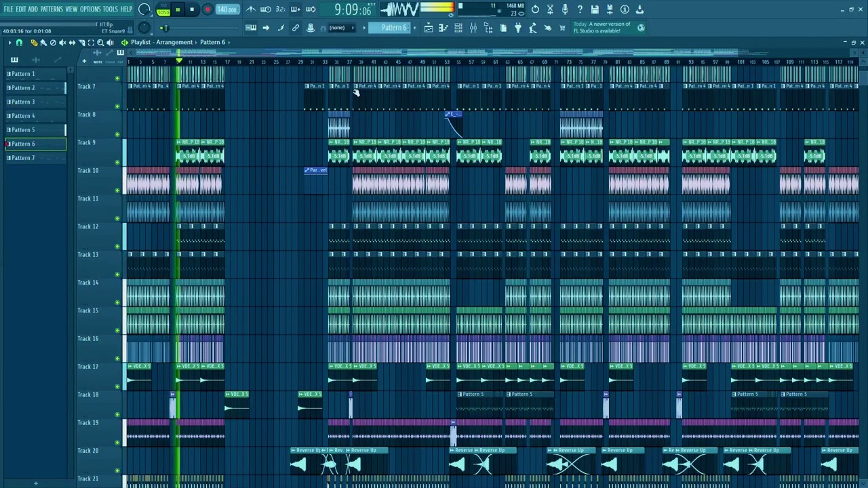Open the FILE menu

[8, 9]
